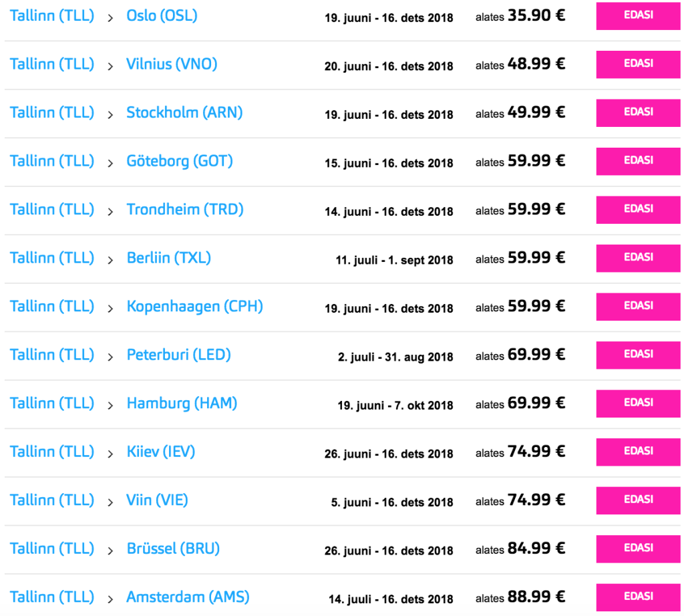Click the arrow before Berliin (TXL)
Image resolution: width=684 pixels, height=616 pixels.
(110, 260)
